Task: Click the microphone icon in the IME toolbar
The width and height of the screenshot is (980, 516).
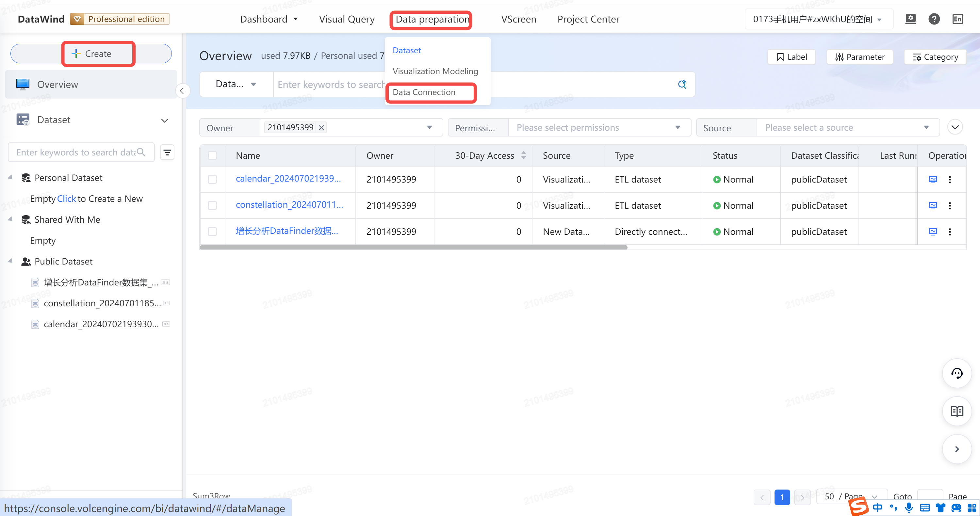Action: 909,508
